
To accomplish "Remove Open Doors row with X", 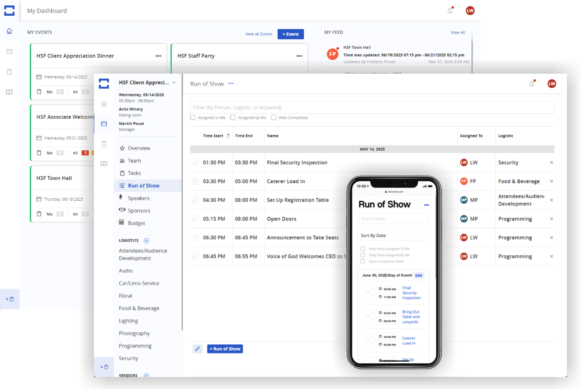I will click(x=551, y=219).
